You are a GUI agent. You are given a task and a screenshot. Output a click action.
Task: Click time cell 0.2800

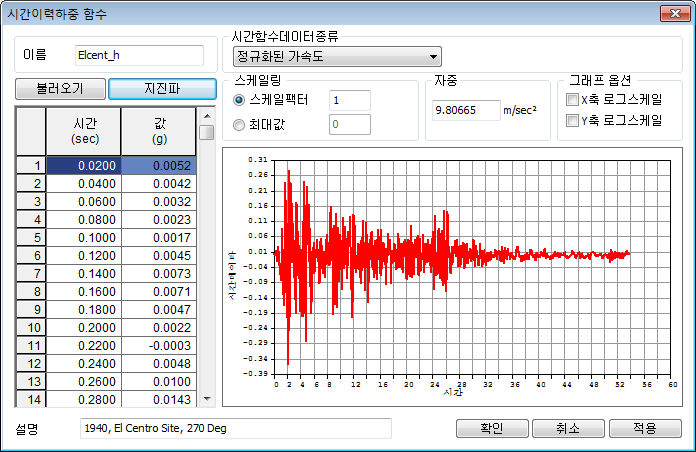coord(83,399)
